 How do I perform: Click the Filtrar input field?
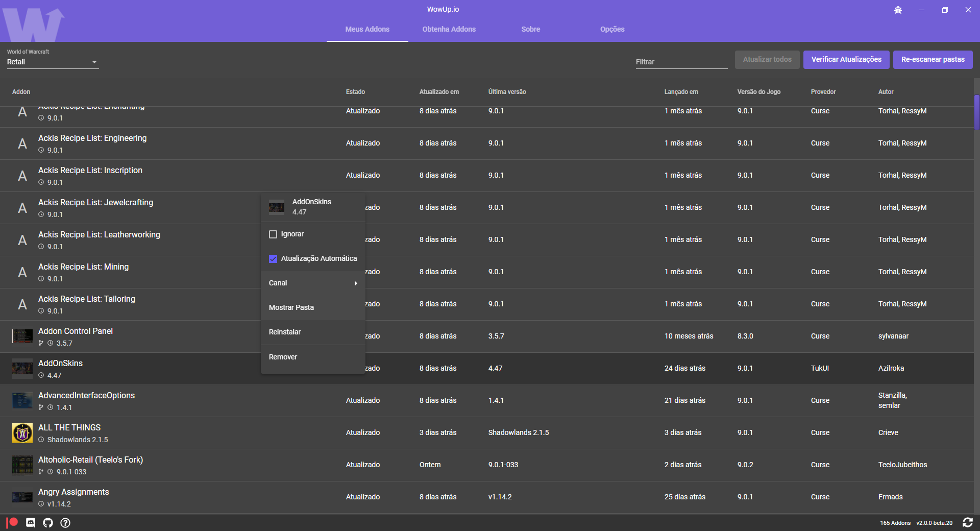[681, 61]
